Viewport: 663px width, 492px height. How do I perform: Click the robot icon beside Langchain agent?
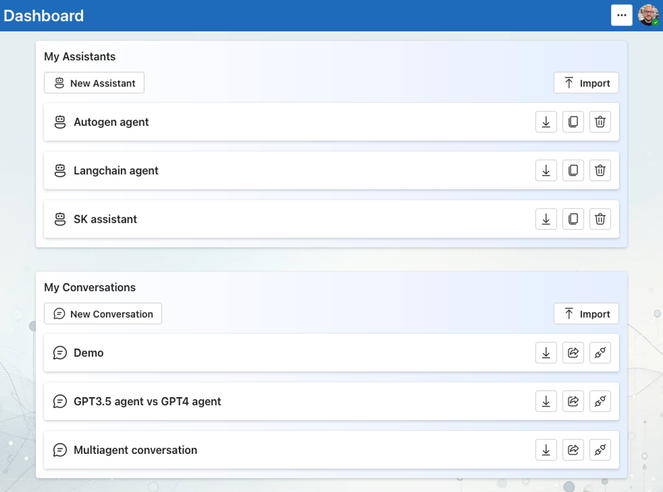(60, 170)
